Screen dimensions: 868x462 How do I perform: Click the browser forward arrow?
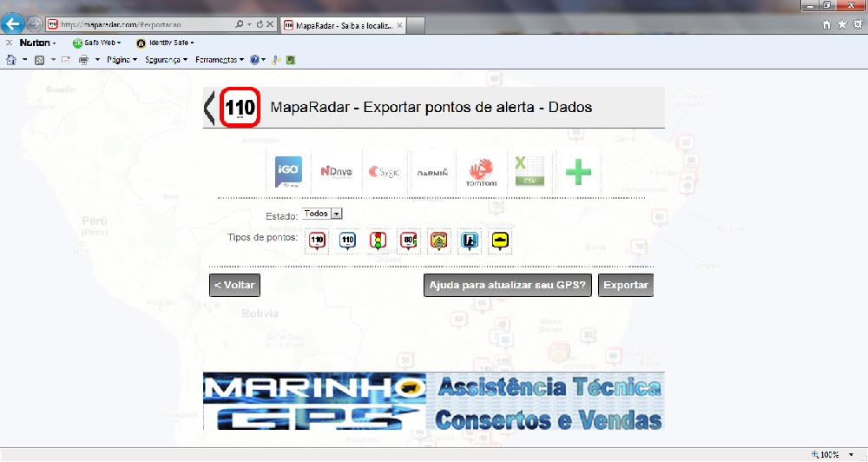point(35,24)
